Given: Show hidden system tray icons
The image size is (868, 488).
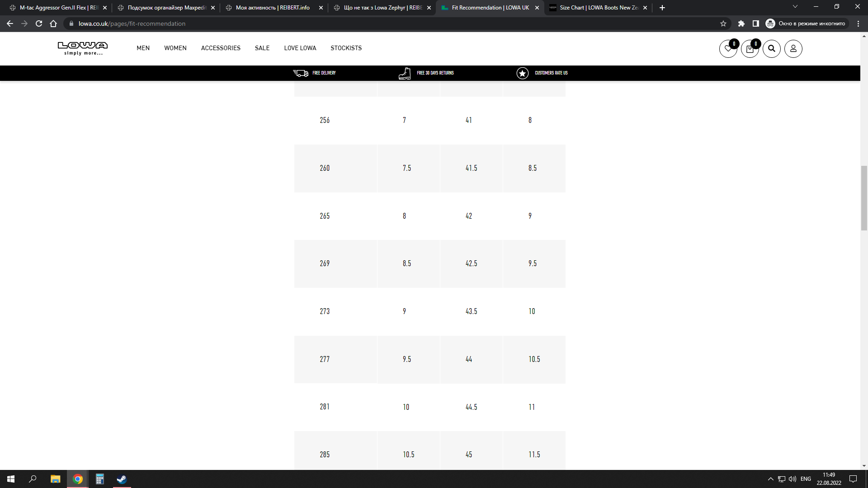Looking at the screenshot, I should coord(770,479).
